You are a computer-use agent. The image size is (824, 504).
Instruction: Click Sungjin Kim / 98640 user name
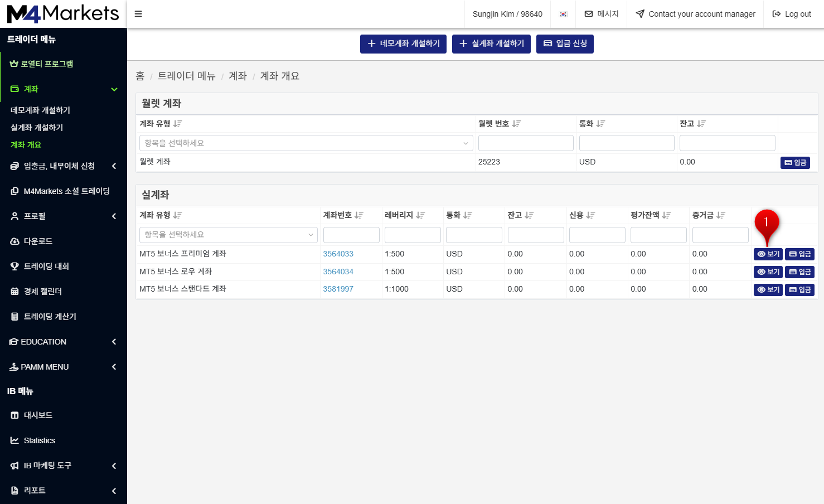(x=507, y=14)
